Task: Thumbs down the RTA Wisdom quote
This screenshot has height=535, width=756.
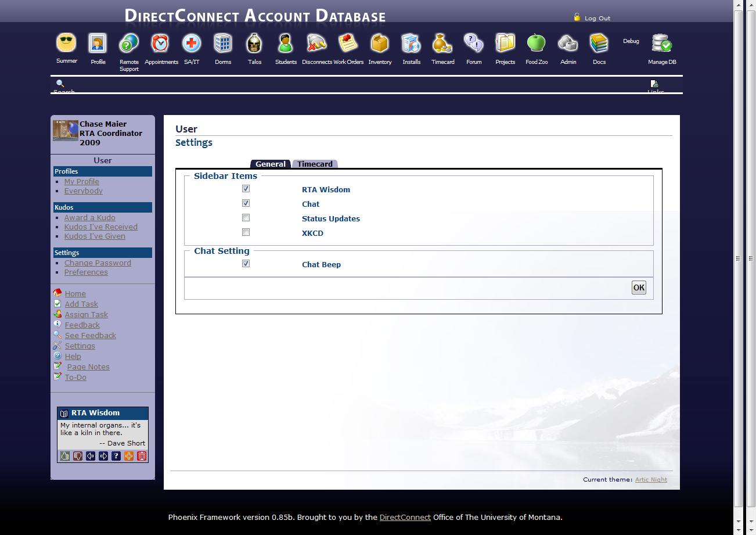Action: [78, 456]
